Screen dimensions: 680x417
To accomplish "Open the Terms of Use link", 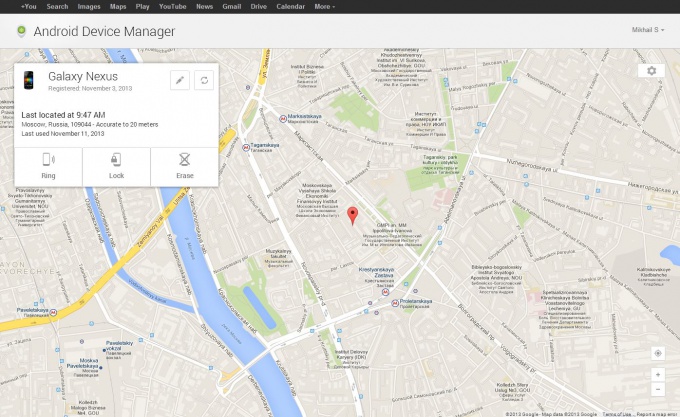I will (x=617, y=414).
